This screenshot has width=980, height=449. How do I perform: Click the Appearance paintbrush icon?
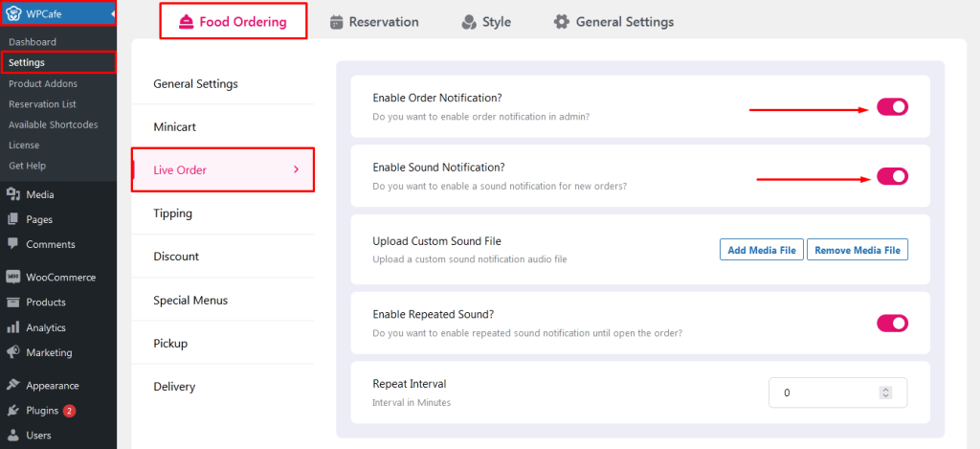[x=13, y=386]
